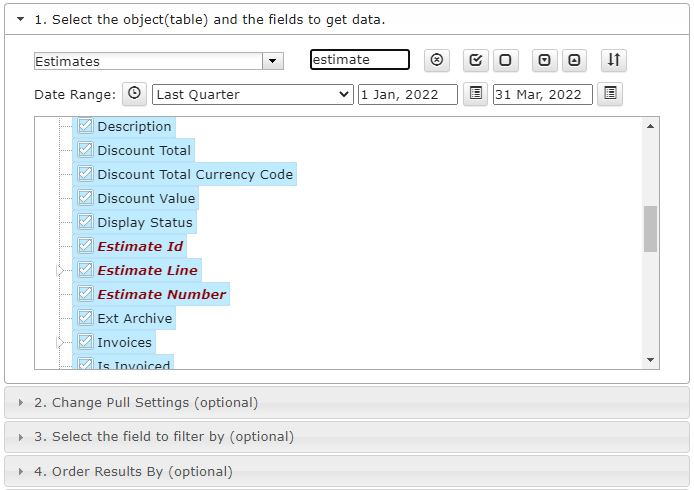Click the check all fields icon
This screenshot has height=490, width=694.
click(x=476, y=60)
